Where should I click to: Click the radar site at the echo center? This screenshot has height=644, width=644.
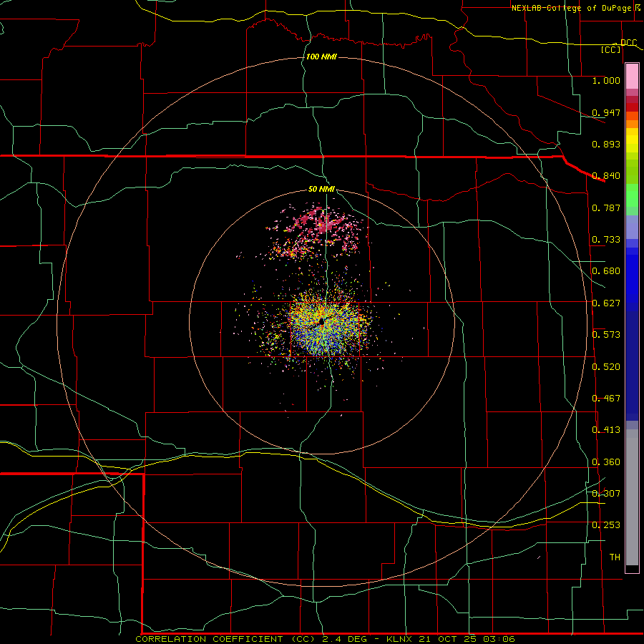[322, 322]
